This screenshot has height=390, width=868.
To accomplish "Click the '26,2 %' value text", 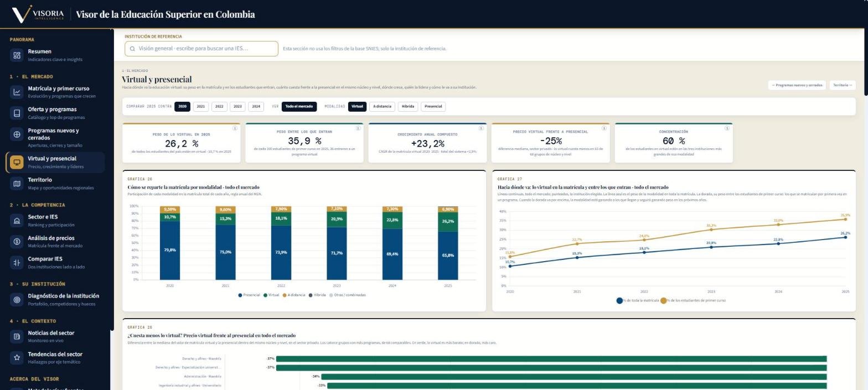I will (x=181, y=144).
